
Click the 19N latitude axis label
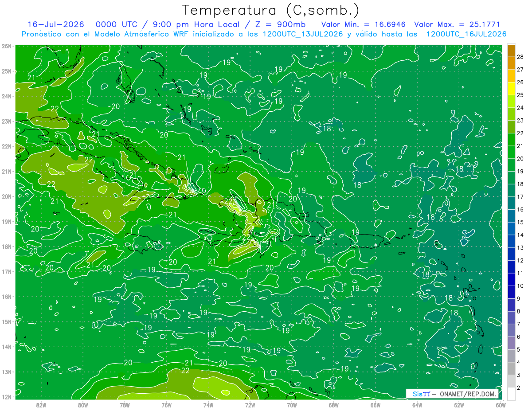(x=7, y=221)
